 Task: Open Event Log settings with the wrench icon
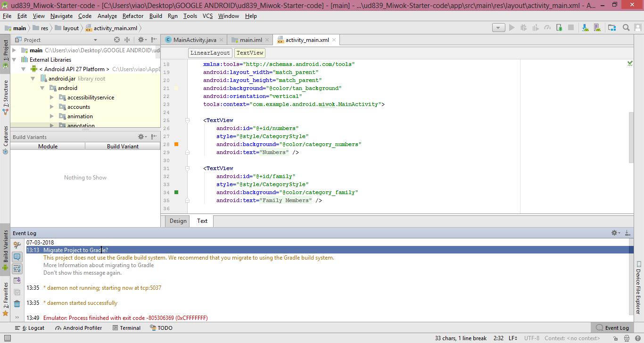pyautogui.click(x=16, y=244)
